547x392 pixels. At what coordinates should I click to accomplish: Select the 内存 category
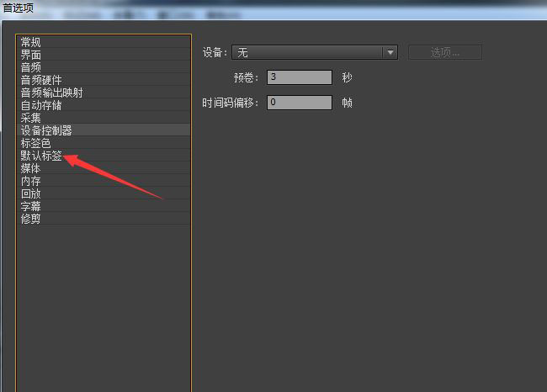pyautogui.click(x=104, y=181)
